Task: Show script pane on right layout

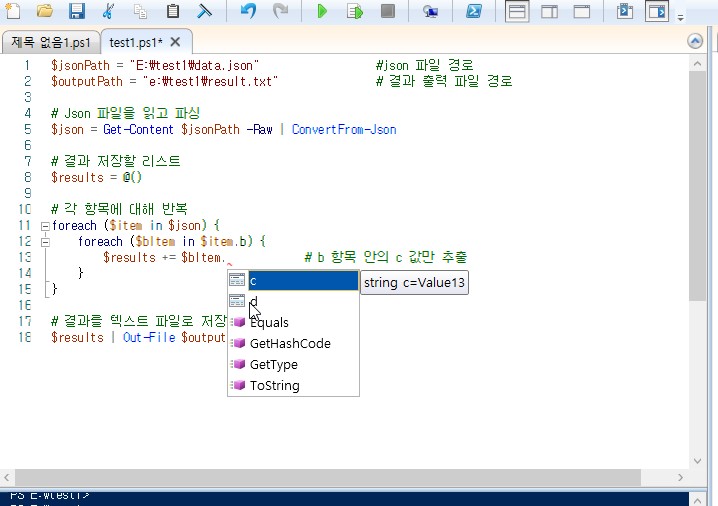Action: tap(549, 11)
